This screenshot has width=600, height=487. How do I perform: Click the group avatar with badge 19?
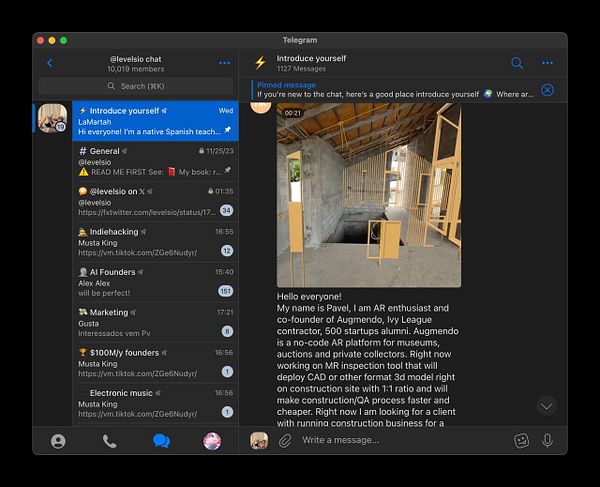click(52, 118)
